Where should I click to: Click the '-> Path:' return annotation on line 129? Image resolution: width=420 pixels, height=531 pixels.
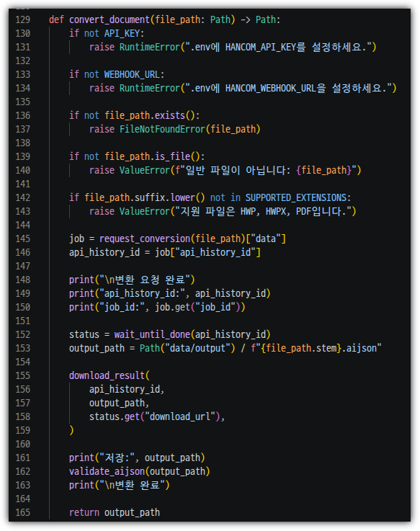pyautogui.click(x=261, y=19)
